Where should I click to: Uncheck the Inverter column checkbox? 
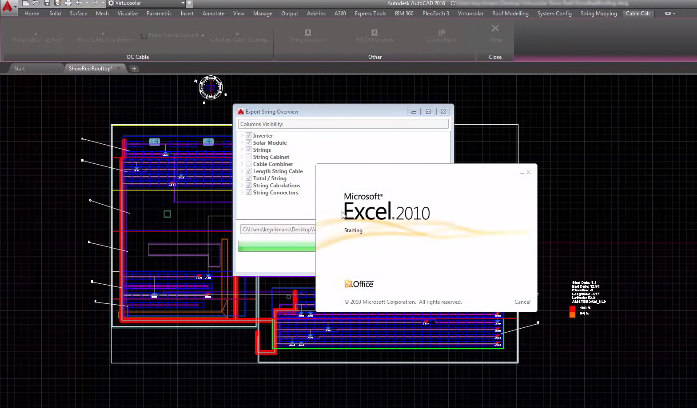pyautogui.click(x=249, y=135)
